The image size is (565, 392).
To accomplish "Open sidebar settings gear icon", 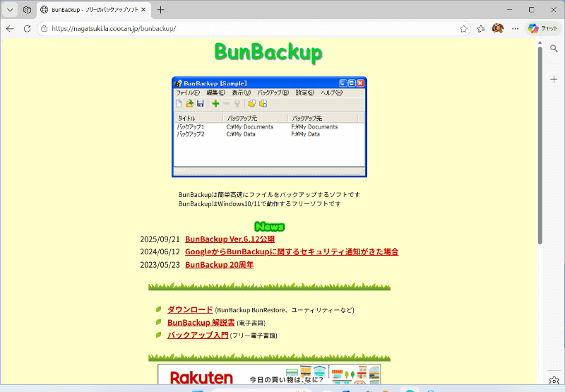I will coord(554,381).
